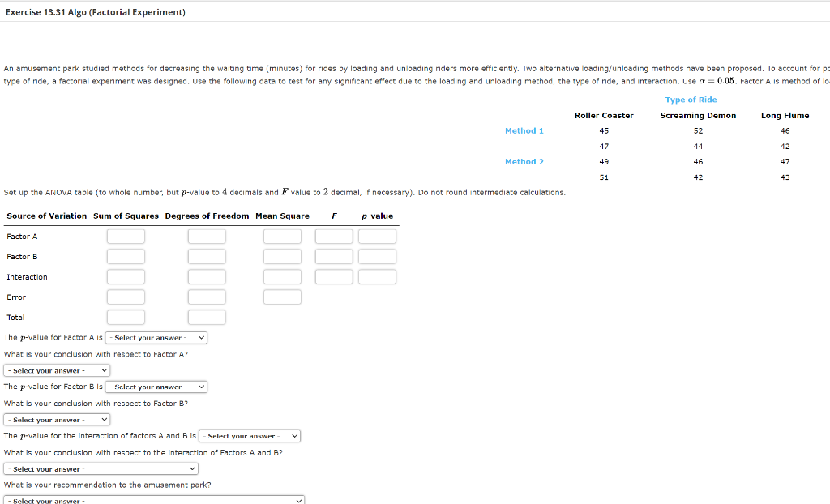Open the p-value for Factor A dropdown
Image resolution: width=830 pixels, height=504 pixels.
[x=156, y=337]
